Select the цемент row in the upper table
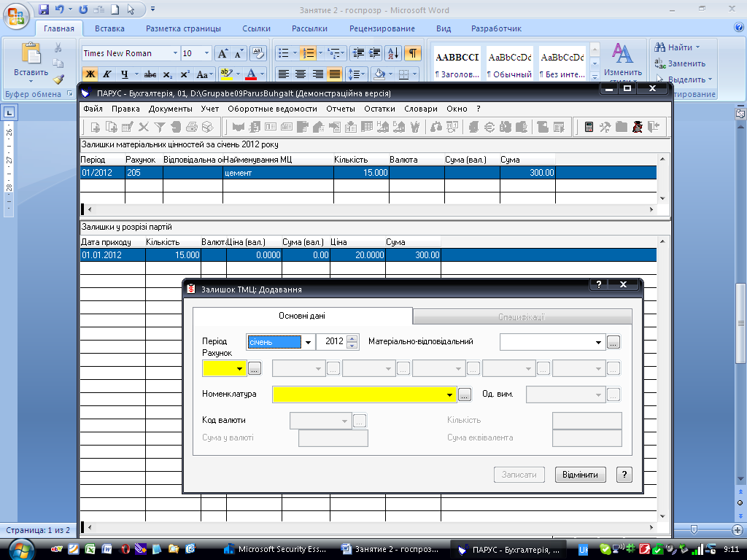Screen dimensions: 747x560 tap(368, 172)
